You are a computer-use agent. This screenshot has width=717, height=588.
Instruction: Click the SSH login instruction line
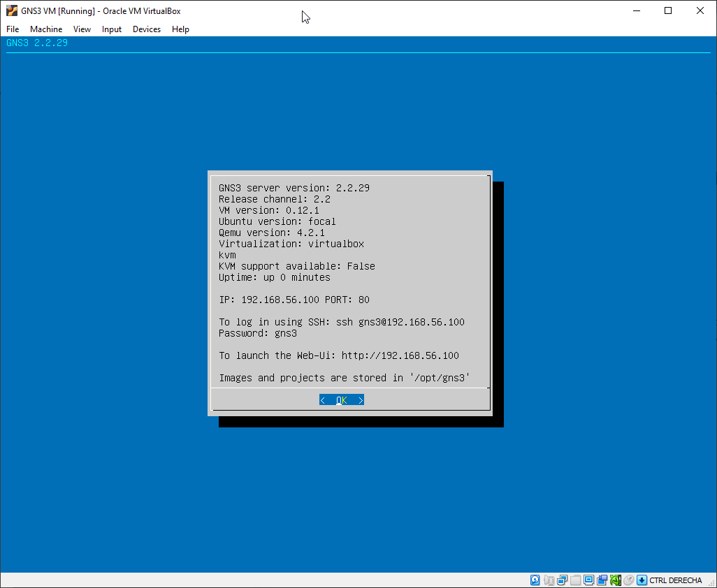tap(342, 322)
